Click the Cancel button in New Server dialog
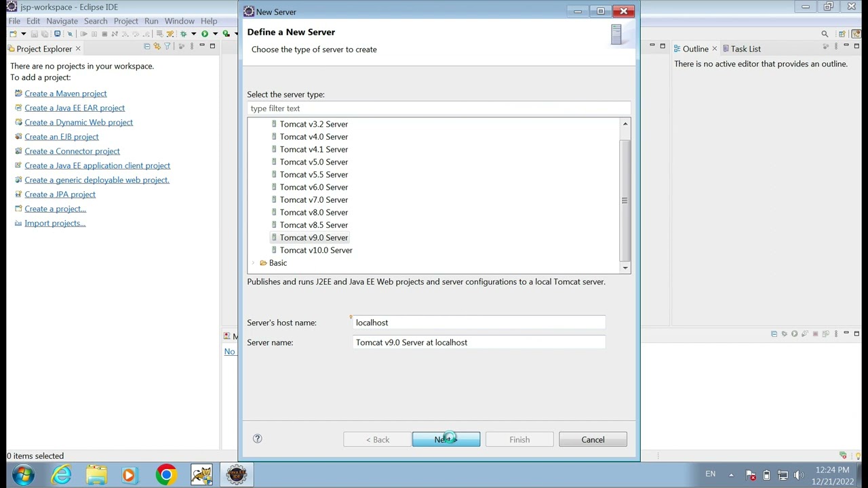 pyautogui.click(x=593, y=440)
